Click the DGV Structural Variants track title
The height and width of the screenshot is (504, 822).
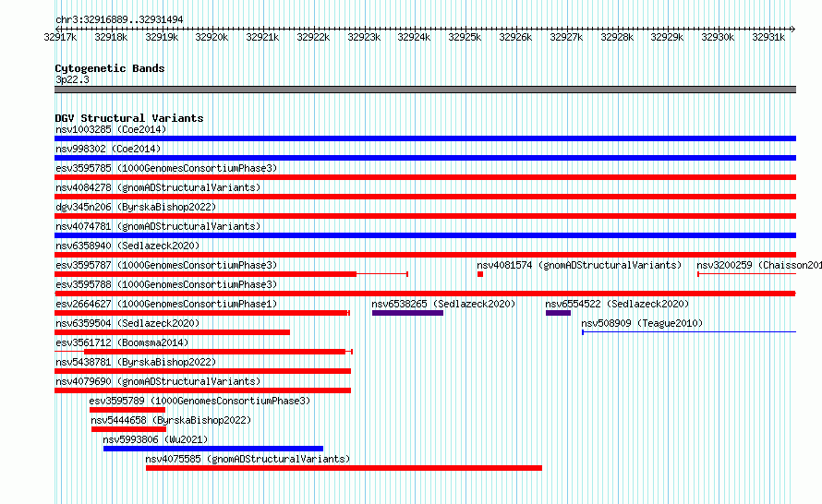click(x=129, y=118)
